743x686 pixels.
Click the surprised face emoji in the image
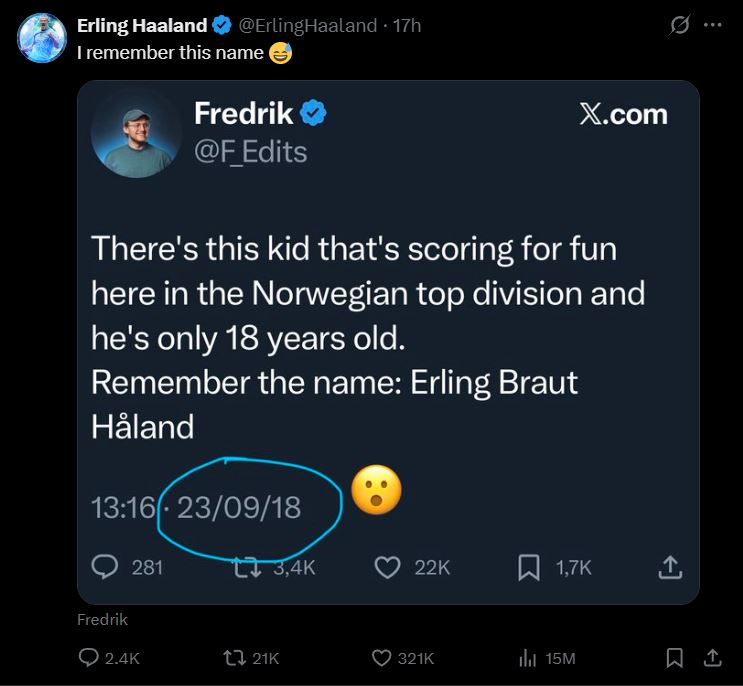(x=377, y=490)
